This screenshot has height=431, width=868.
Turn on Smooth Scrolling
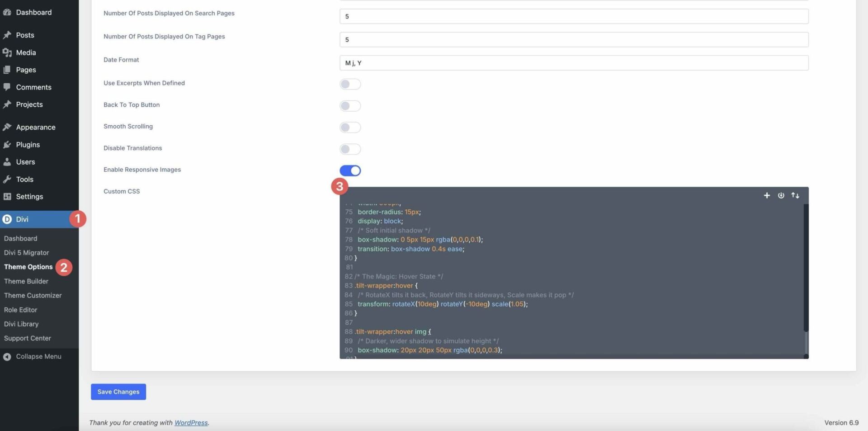pyautogui.click(x=350, y=127)
